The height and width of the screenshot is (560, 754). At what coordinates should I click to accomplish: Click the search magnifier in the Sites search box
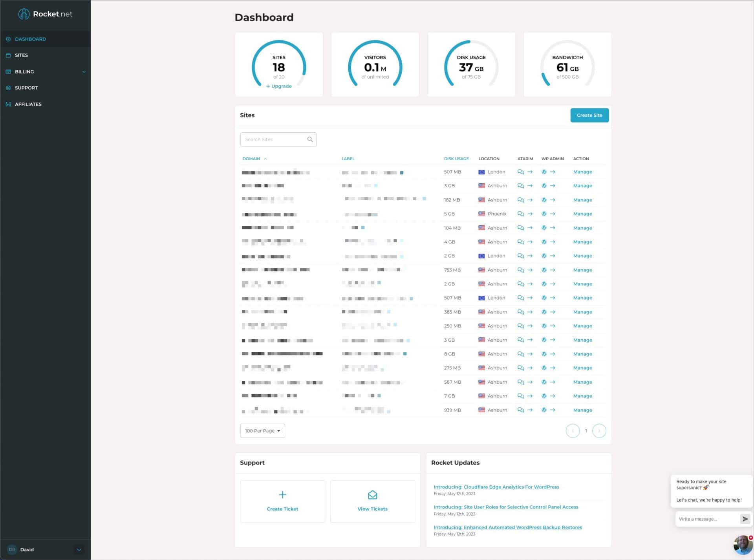[310, 139]
